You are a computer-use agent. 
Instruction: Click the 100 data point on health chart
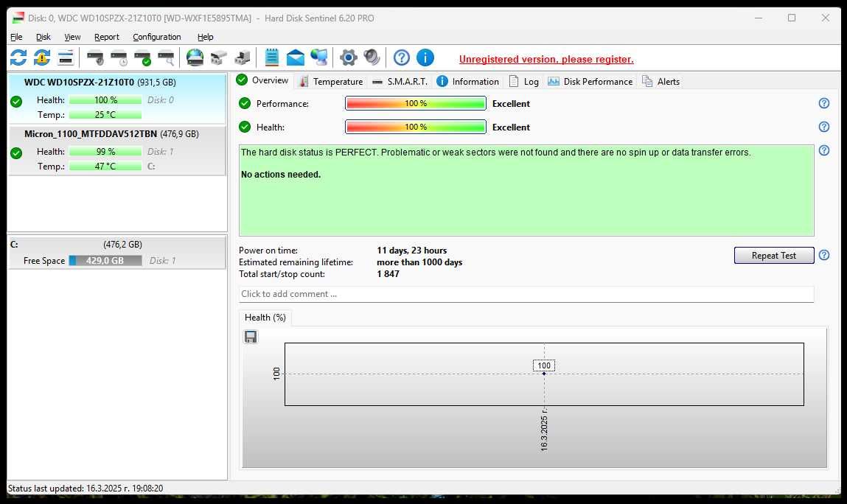544,374
